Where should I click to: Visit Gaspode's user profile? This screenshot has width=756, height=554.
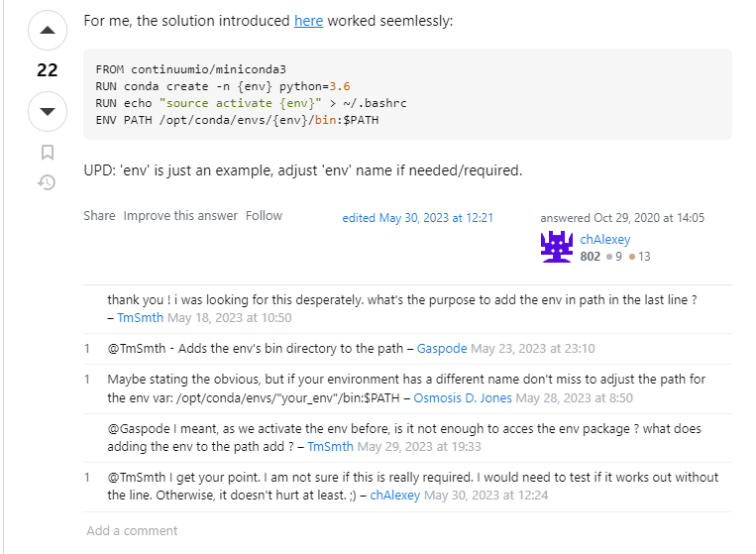(442, 349)
